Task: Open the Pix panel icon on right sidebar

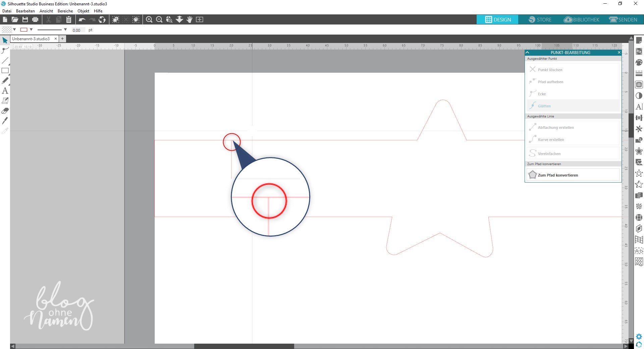Action: pyautogui.click(x=639, y=51)
